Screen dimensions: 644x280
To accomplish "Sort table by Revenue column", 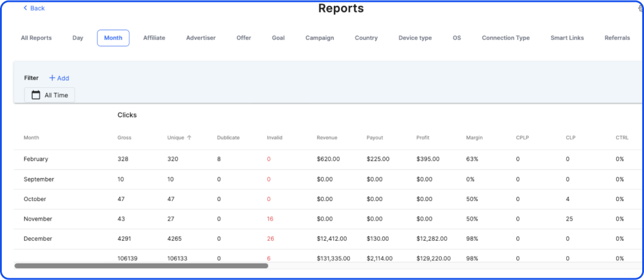I will [327, 138].
